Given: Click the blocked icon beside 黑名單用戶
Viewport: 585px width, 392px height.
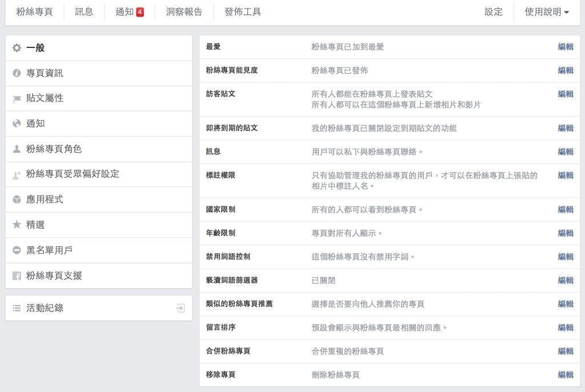Looking at the screenshot, I should click(17, 250).
